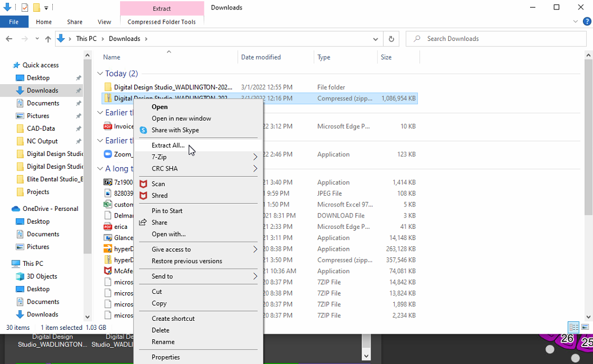Go up one folder level arrow
Screen dimensions: 593x364
48,39
